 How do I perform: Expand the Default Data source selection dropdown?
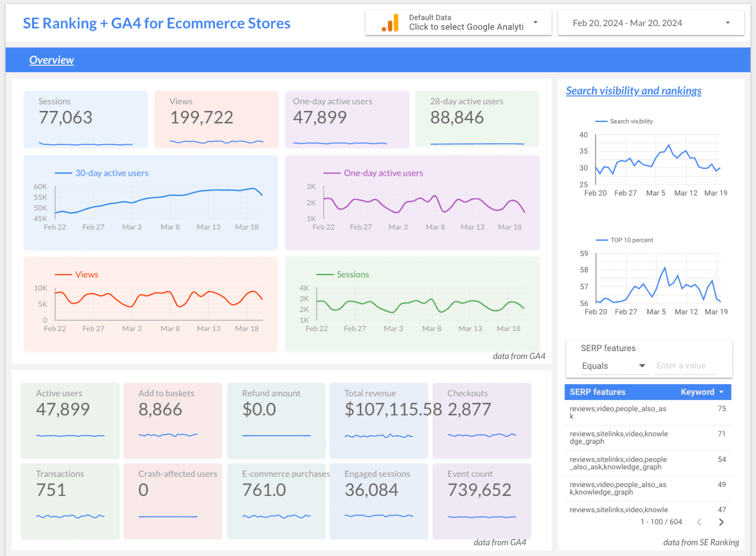click(x=535, y=23)
